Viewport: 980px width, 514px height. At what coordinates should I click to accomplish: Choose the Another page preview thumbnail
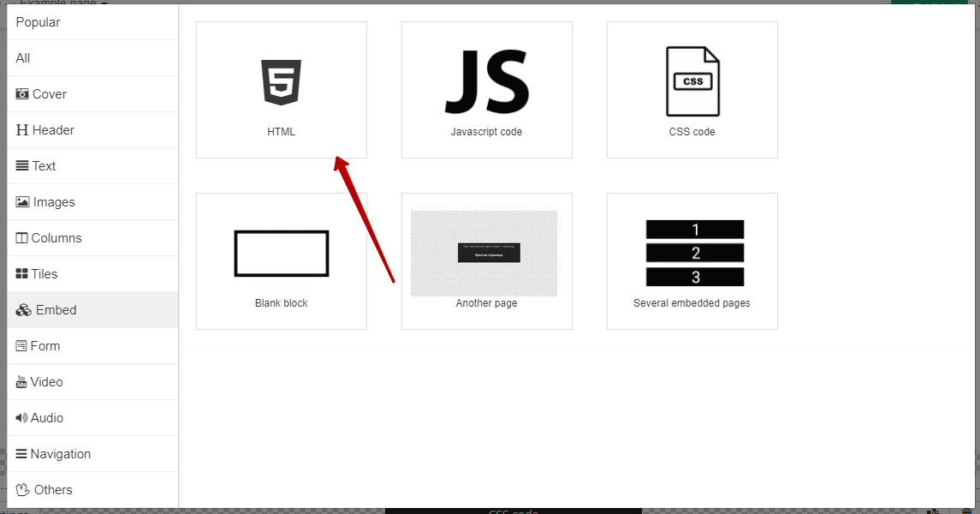pos(484,254)
